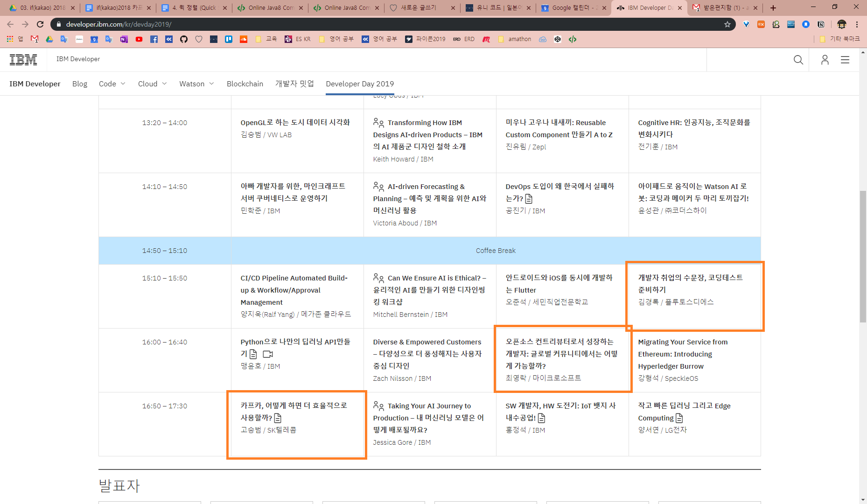This screenshot has height=504, width=867.
Task: Open the Flutter Android iOS session
Action: (559, 284)
